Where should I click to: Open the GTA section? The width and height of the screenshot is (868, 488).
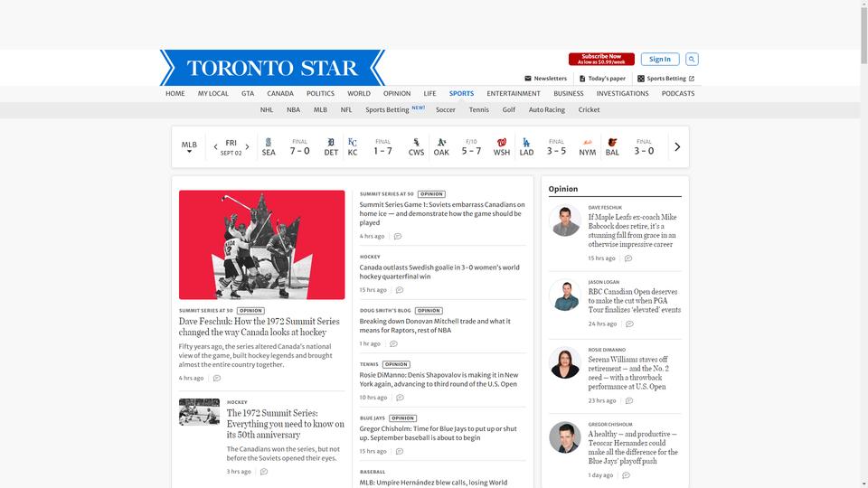coord(248,93)
